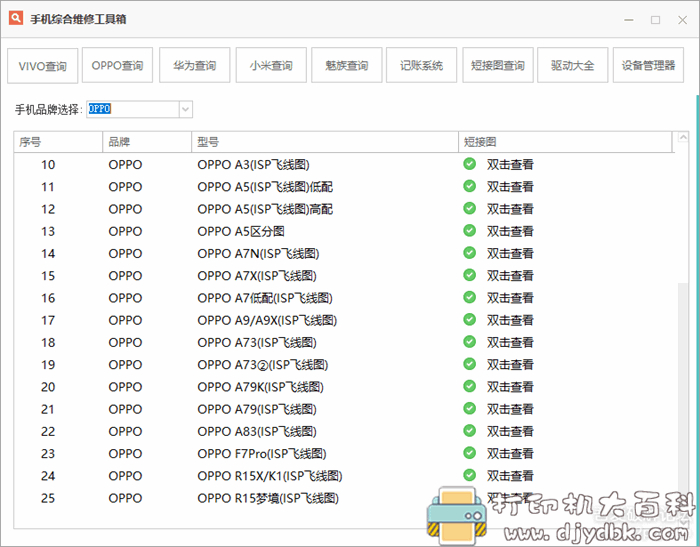
Task: Select model OPPO R15X/K1(ISP飞线图)
Action: [270, 476]
